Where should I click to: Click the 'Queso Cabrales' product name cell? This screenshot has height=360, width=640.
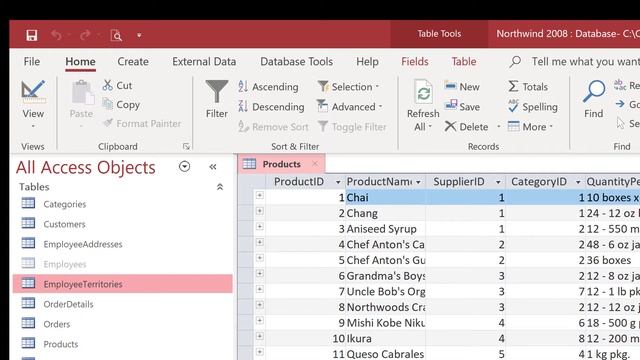click(x=385, y=354)
